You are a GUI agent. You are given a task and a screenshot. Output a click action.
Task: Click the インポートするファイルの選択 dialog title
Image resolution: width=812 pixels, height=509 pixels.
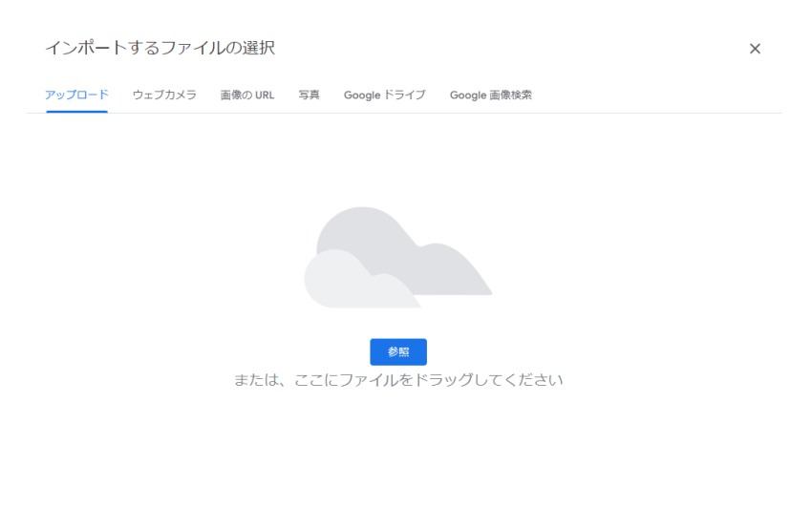(160, 48)
